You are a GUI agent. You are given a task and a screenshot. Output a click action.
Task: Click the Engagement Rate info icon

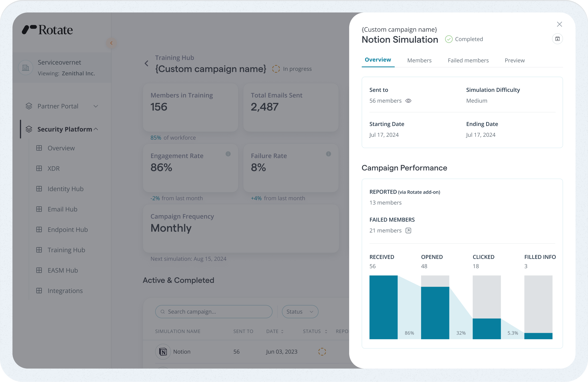(x=228, y=154)
